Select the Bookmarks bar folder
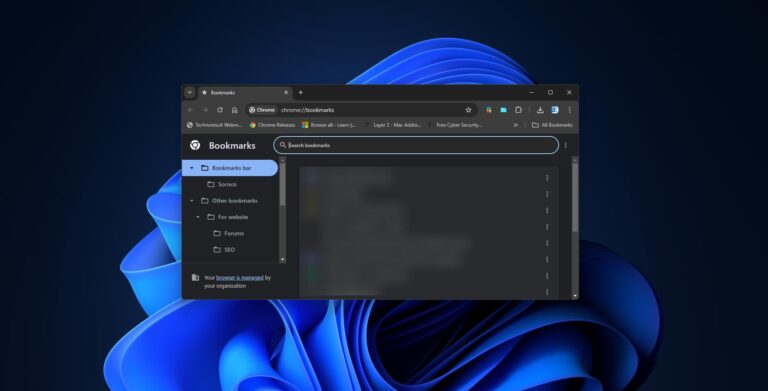The width and height of the screenshot is (768, 391). coord(230,168)
